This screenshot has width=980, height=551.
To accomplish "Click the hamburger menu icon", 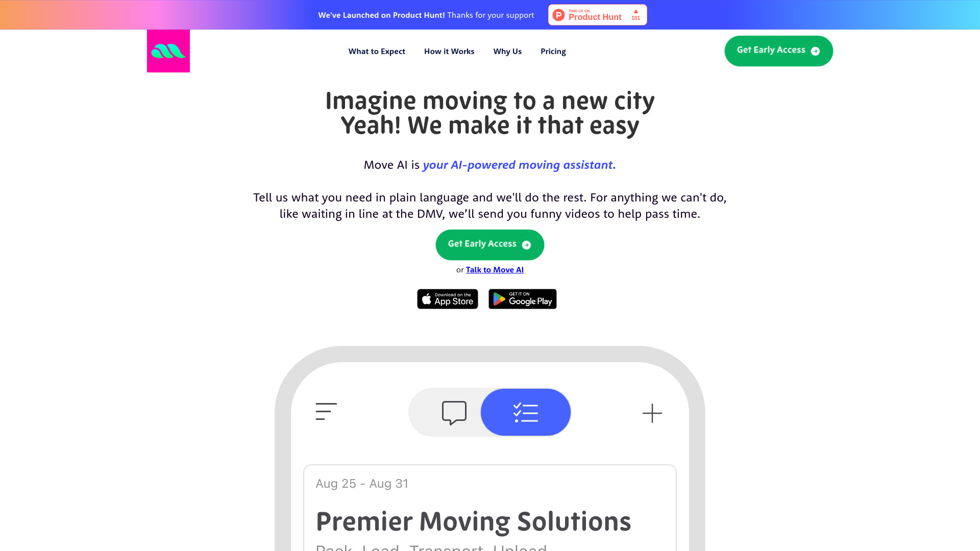I will pos(326,411).
